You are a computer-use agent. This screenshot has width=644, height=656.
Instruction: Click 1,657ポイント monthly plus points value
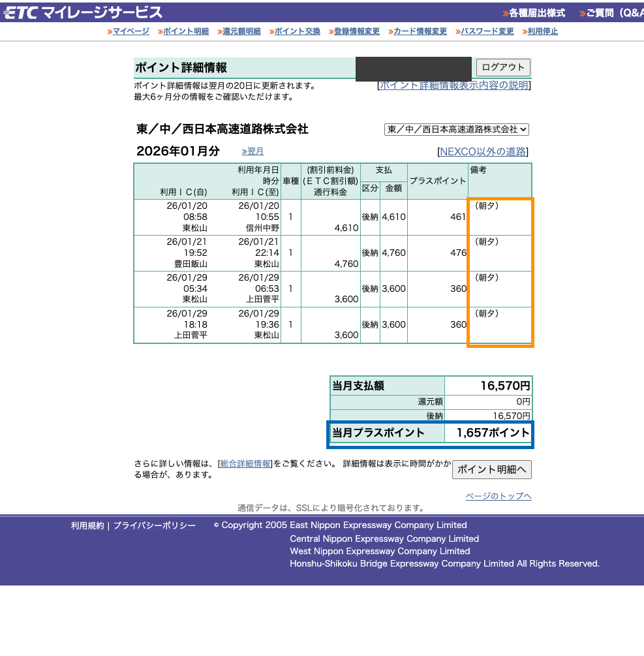pos(493,433)
